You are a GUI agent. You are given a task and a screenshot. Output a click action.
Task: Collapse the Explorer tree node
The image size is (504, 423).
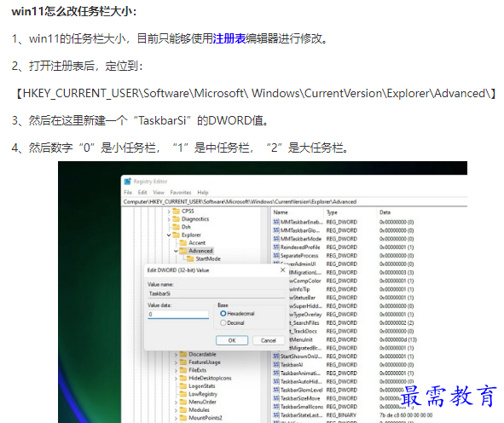[x=169, y=235]
